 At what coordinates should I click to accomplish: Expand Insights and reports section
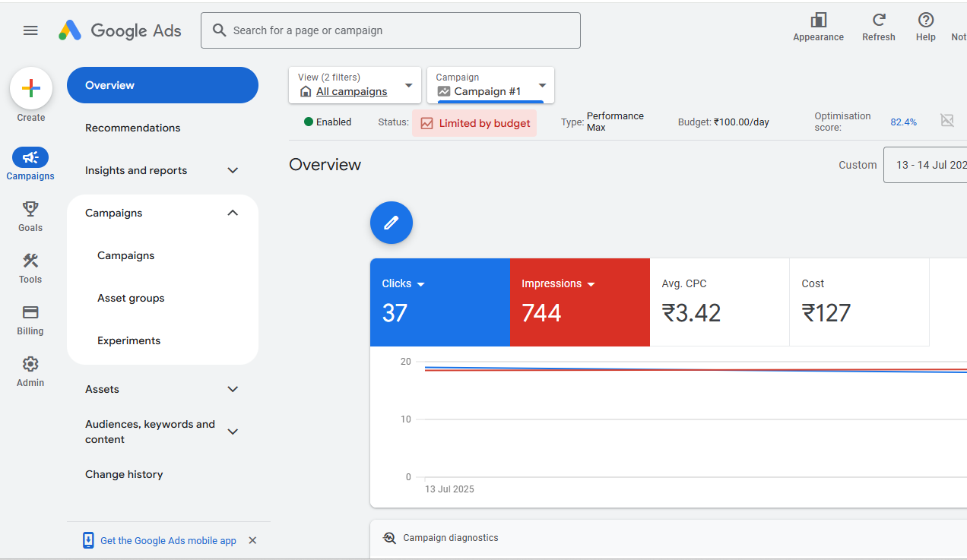tap(233, 170)
